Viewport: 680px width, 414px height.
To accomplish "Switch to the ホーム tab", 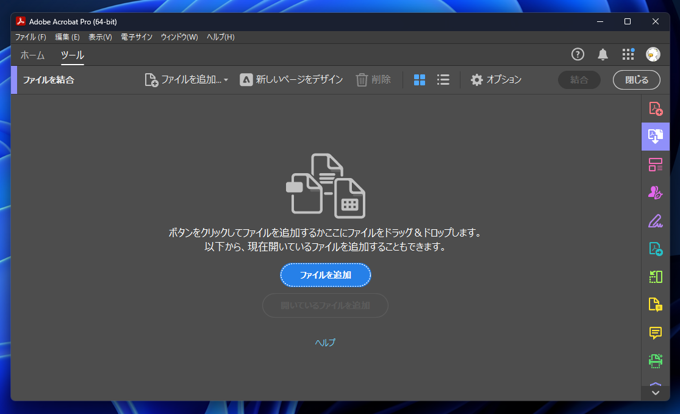I will click(x=33, y=55).
